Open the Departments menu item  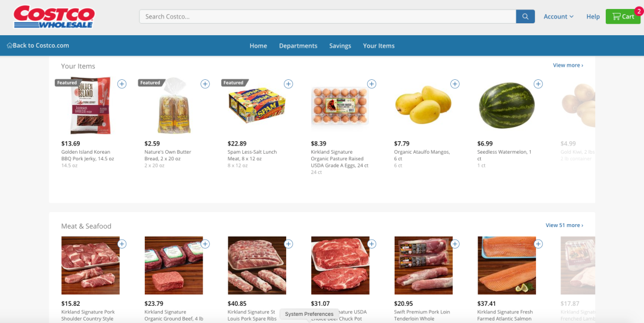(298, 45)
